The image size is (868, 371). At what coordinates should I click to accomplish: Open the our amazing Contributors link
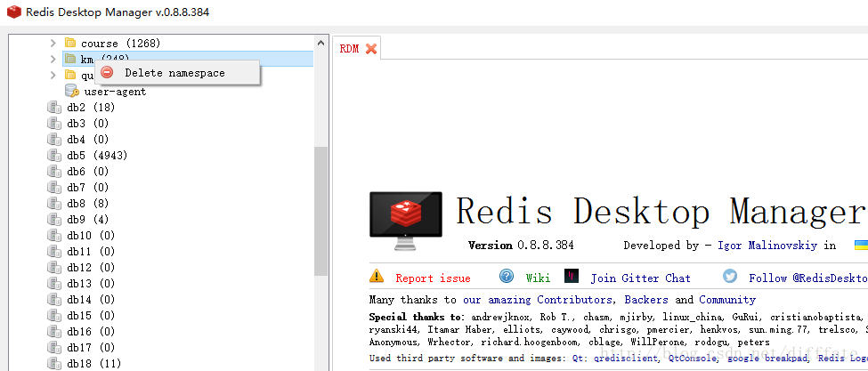(x=537, y=300)
